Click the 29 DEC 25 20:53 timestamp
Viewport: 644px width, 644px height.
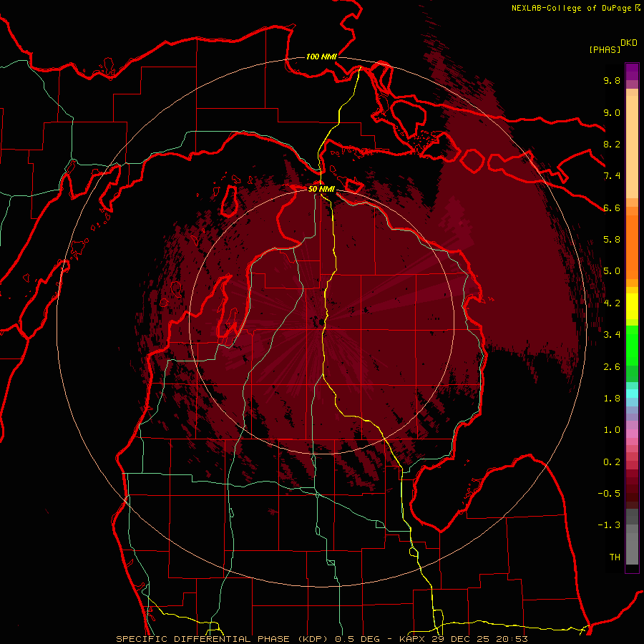point(479,639)
